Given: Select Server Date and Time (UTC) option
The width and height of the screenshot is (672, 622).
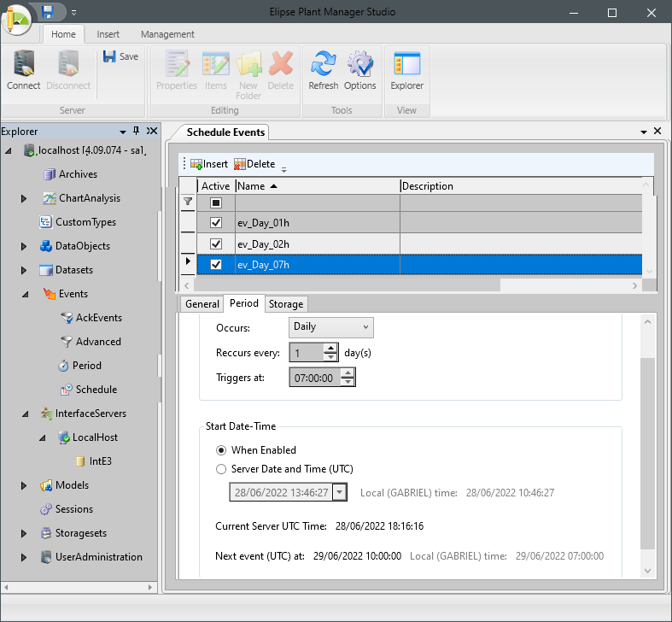Looking at the screenshot, I should (x=221, y=469).
